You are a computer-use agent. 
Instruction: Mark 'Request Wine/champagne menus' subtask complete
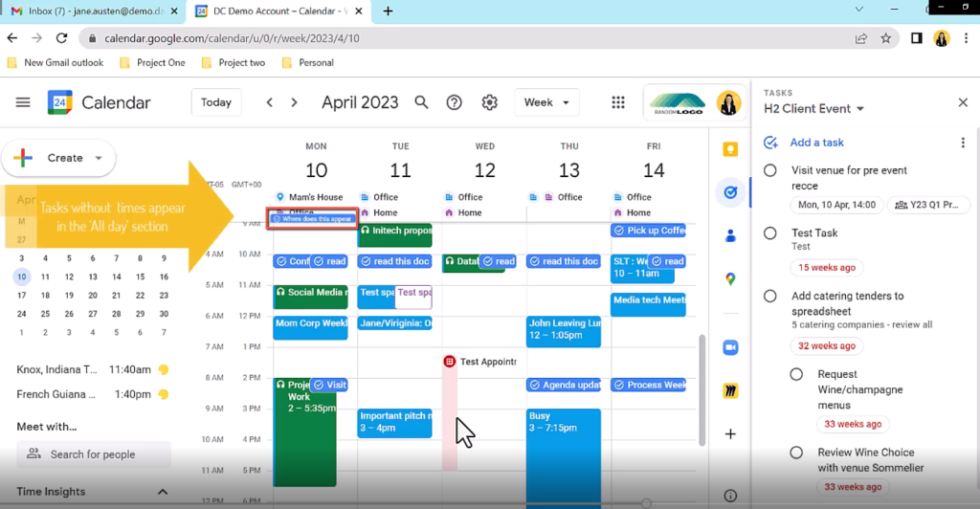(x=796, y=374)
